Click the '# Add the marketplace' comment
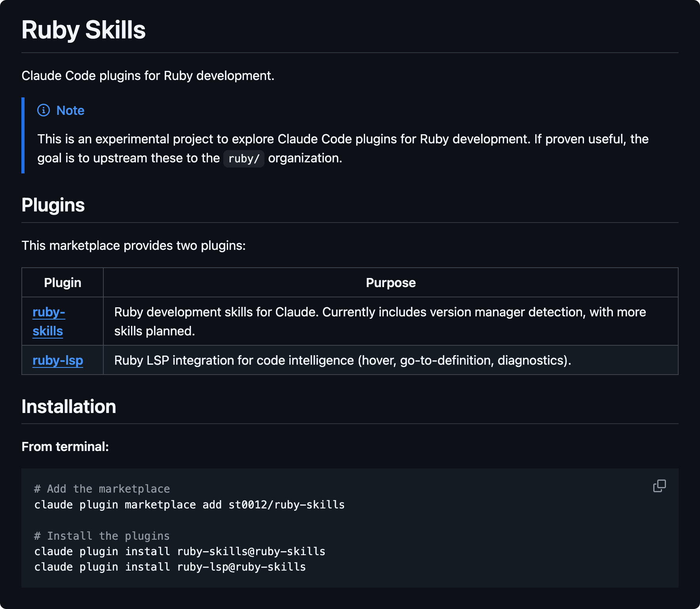This screenshot has width=700, height=609. coord(102,489)
